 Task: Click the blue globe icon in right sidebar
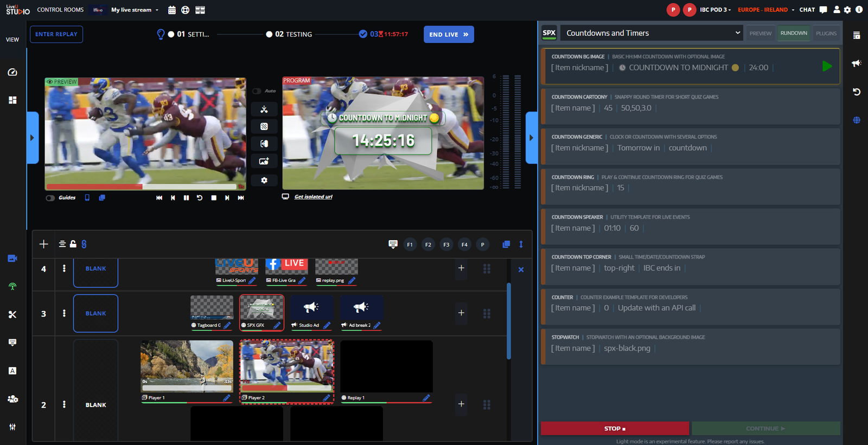click(857, 120)
